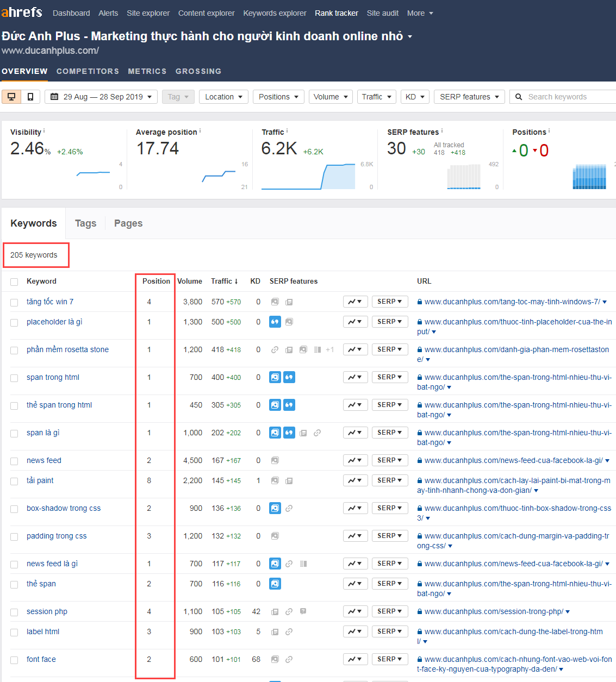Click the Ahrefs logo
This screenshot has width=616, height=682.
coord(22,12)
